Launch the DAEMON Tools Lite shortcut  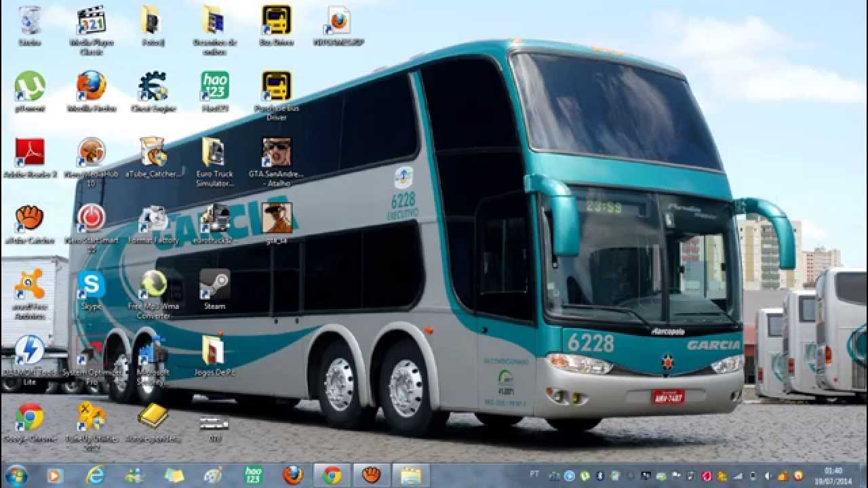[30, 360]
